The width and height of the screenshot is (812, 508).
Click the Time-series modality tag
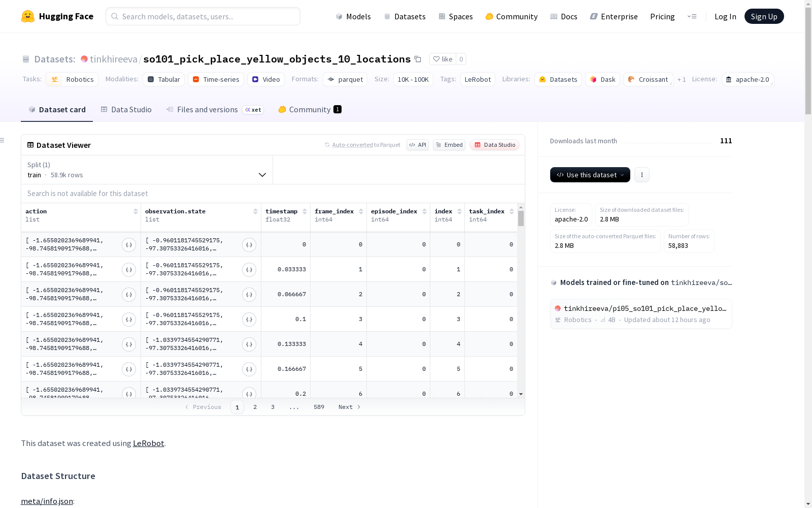pyautogui.click(x=216, y=79)
